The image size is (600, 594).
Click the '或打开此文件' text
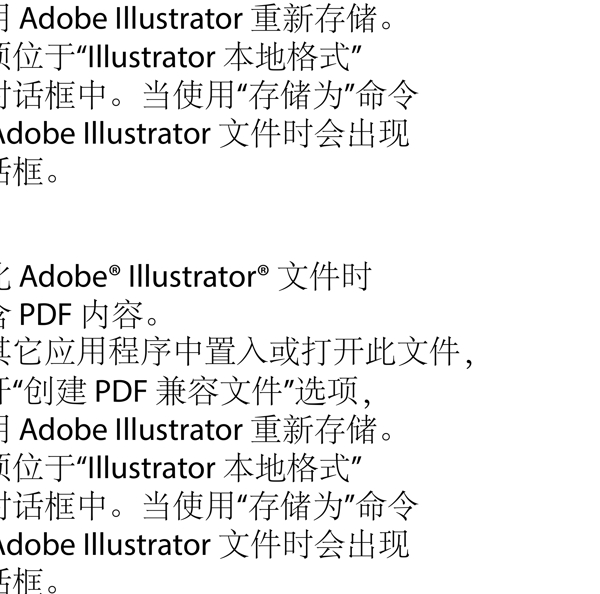pyautogui.click(x=364, y=352)
